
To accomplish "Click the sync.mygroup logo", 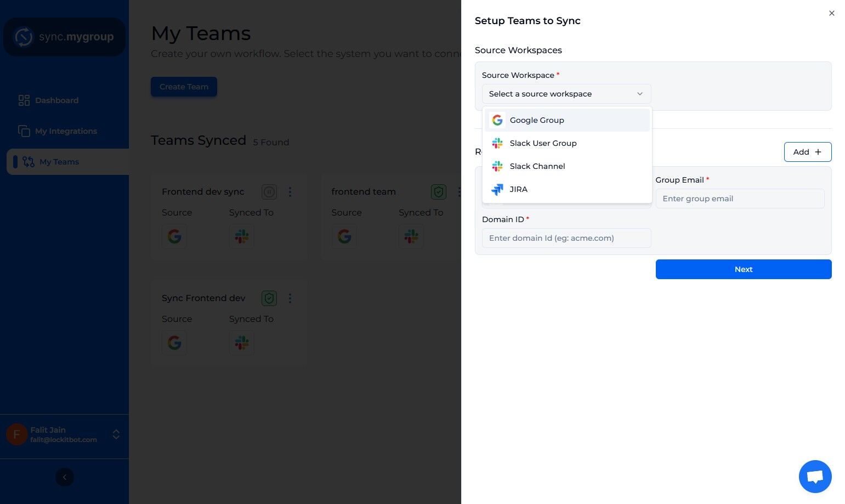I will click(65, 37).
